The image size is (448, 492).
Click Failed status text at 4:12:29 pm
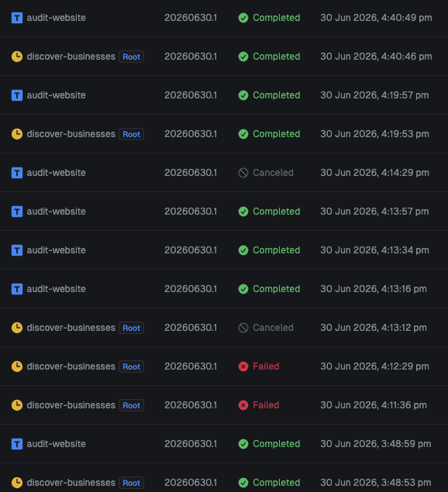point(266,366)
